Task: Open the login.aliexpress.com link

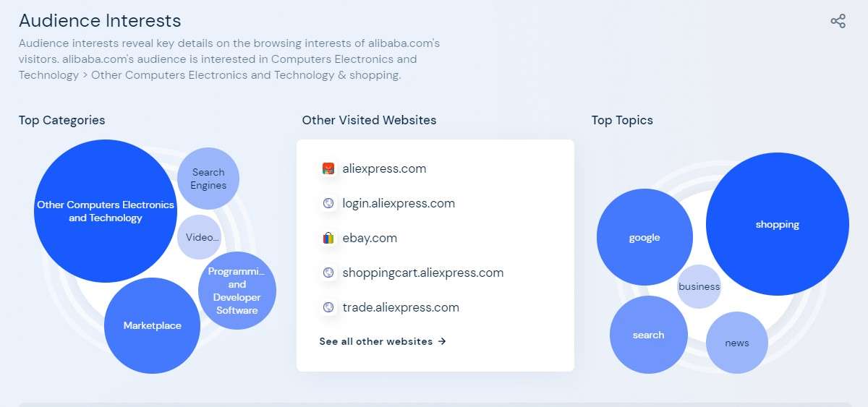Action: coord(399,203)
